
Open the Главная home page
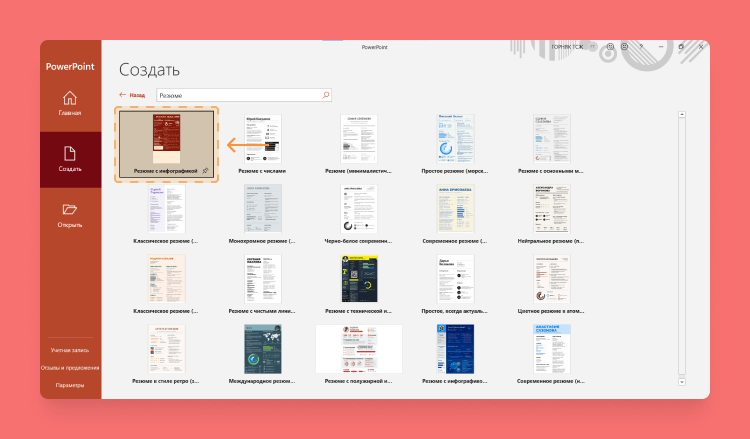point(69,103)
